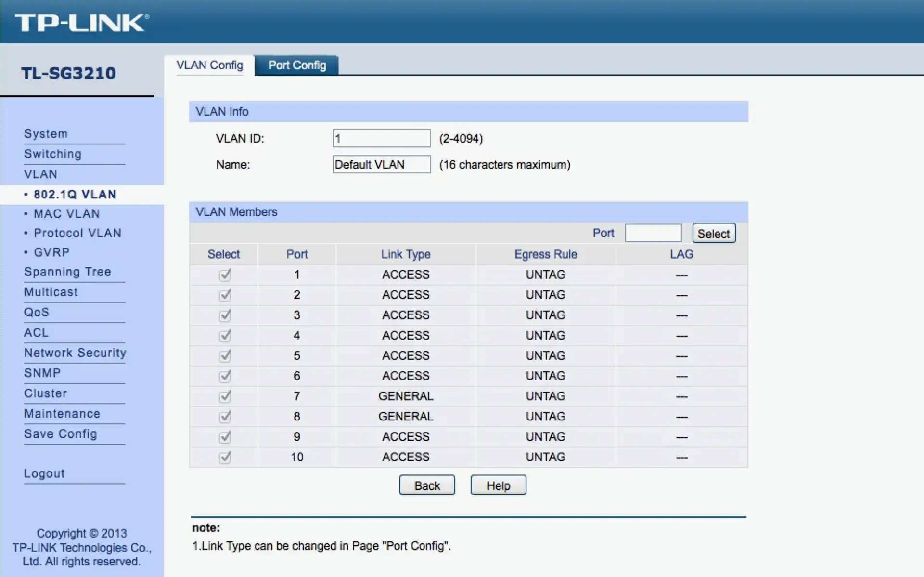This screenshot has height=577, width=924.
Task: Click the Port number input field
Action: [x=653, y=233]
